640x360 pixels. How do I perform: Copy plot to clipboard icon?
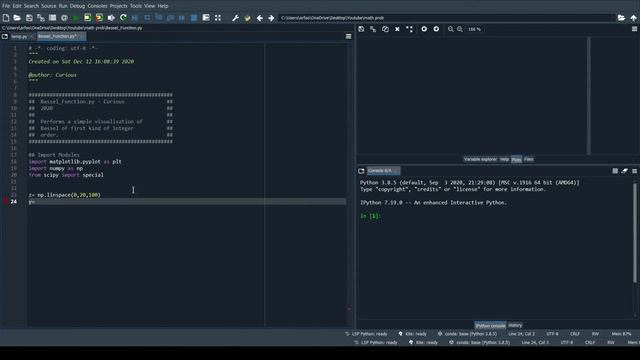tap(385, 29)
